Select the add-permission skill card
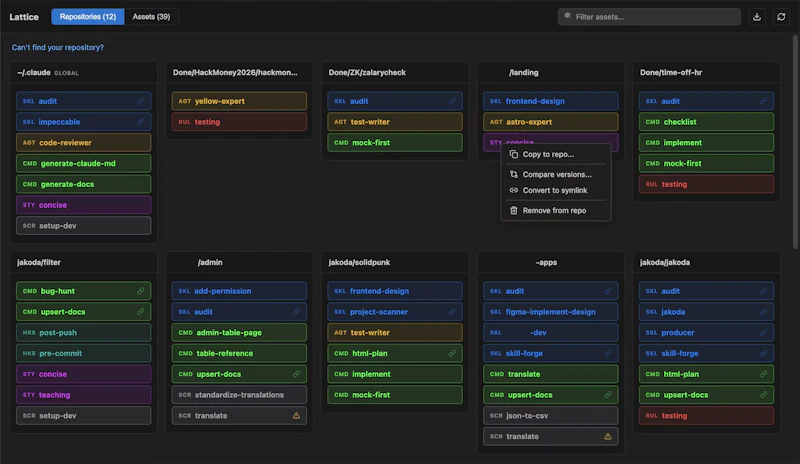800x464 pixels. click(x=239, y=291)
